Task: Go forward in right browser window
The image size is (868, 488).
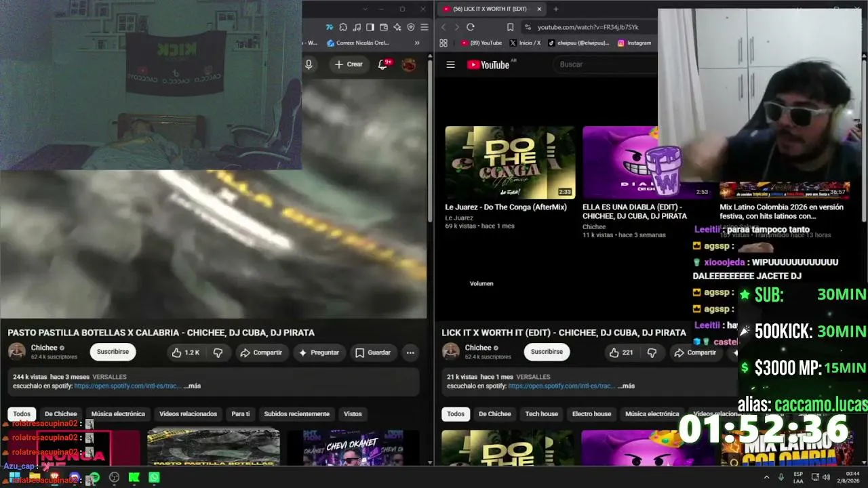Action: [x=456, y=27]
